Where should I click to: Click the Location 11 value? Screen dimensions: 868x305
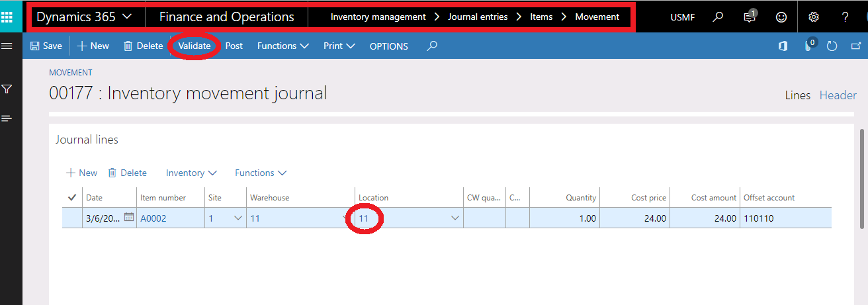pos(363,218)
